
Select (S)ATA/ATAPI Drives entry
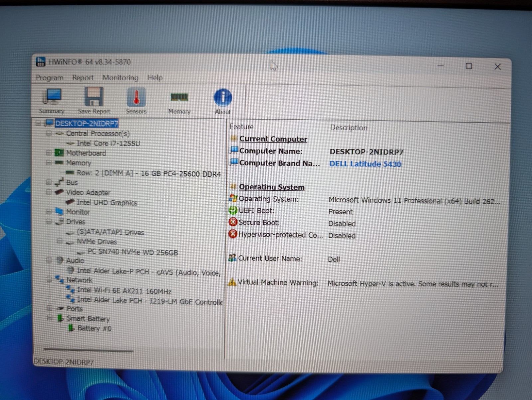coord(110,232)
